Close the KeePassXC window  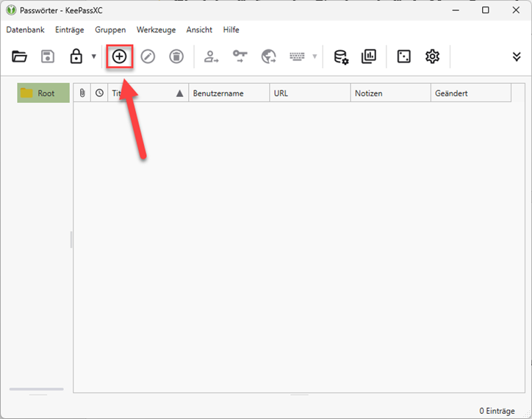pyautogui.click(x=516, y=10)
